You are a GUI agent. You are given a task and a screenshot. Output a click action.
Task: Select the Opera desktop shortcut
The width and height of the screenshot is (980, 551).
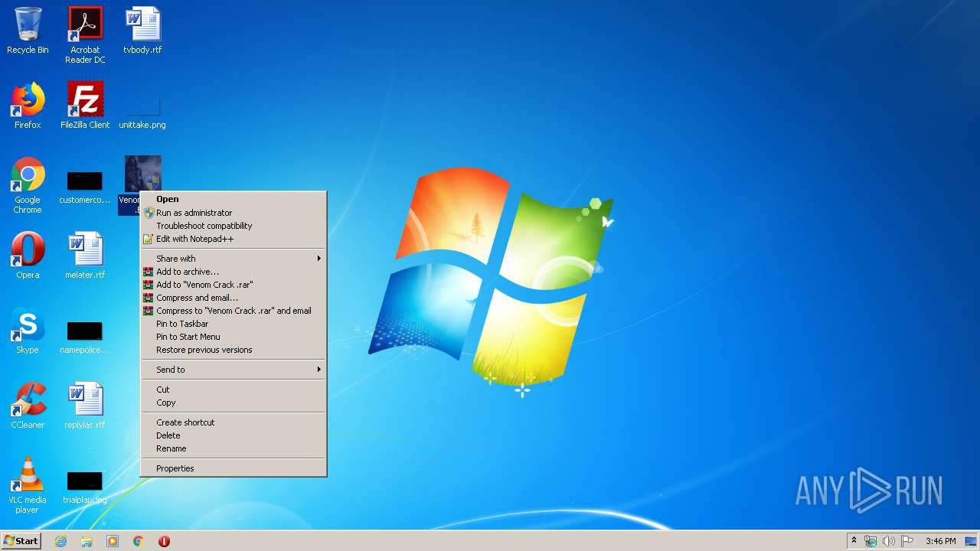(28, 256)
